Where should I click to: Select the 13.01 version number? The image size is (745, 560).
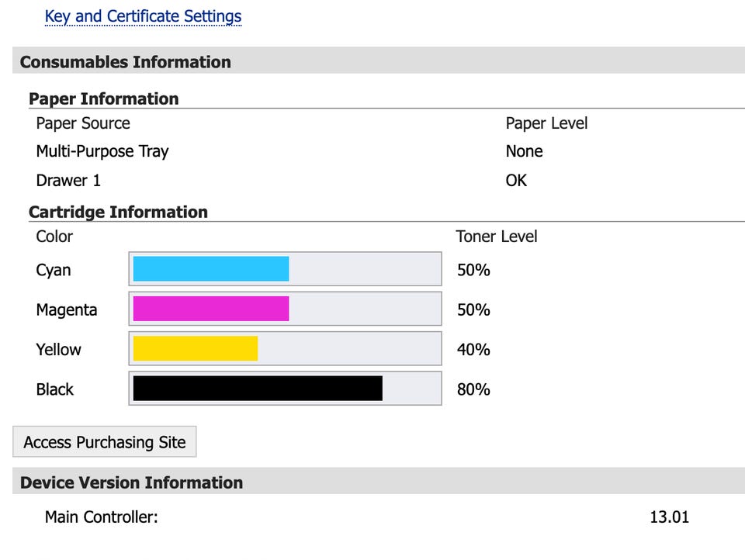pyautogui.click(x=669, y=517)
